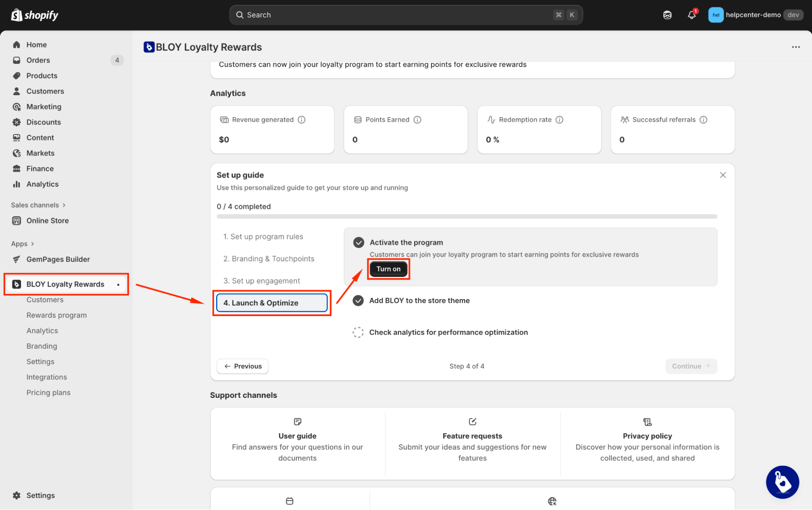Open the BLOY floating widget button
Screen dimensions: 812x510
pyautogui.click(x=782, y=482)
